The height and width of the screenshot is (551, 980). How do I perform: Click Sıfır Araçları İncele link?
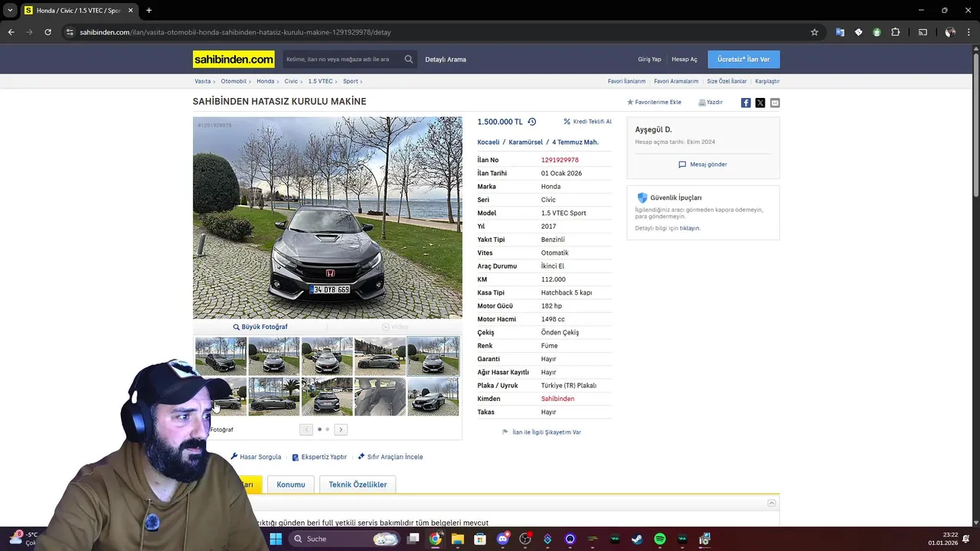(x=390, y=457)
